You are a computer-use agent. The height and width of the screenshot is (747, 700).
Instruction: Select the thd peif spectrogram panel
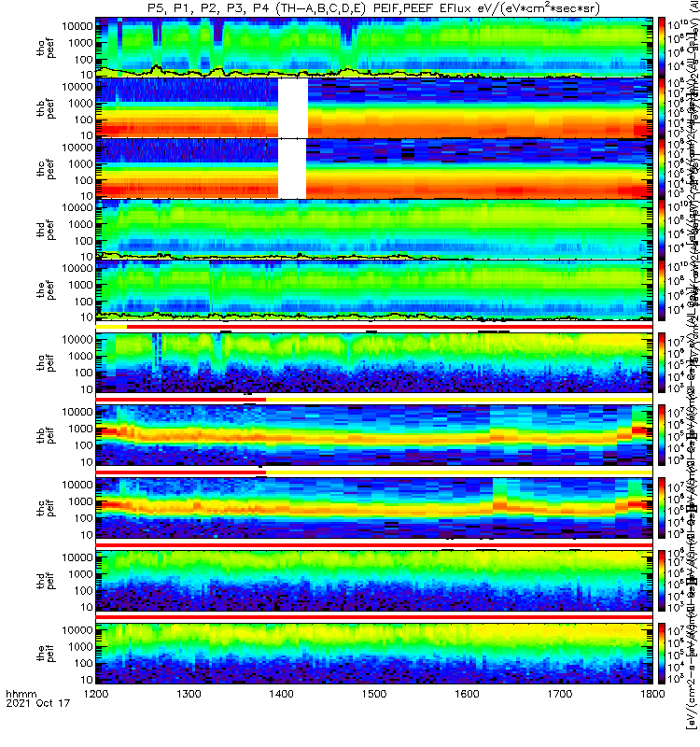point(374,581)
